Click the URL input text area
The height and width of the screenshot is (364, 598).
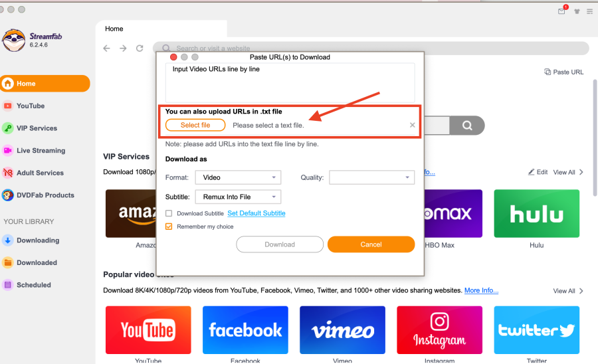pos(290,83)
